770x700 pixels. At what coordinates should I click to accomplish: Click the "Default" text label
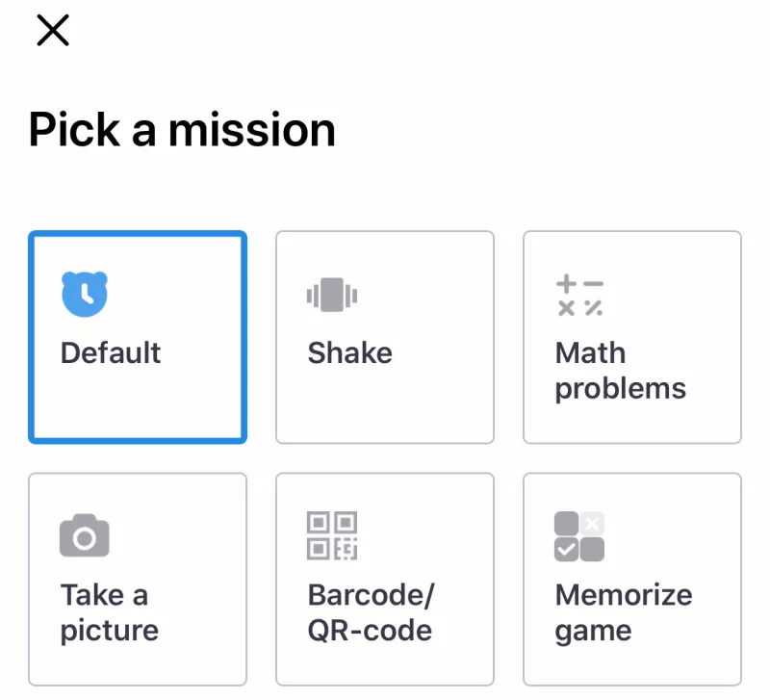click(x=111, y=352)
